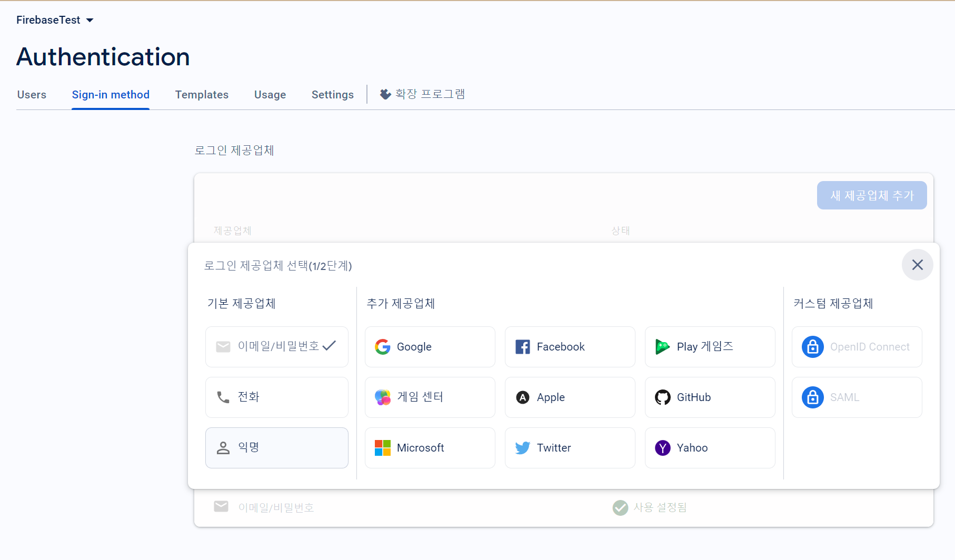The image size is (955, 560).
Task: Click the 로그인 제공업체 heading above the table
Action: pyautogui.click(x=234, y=151)
